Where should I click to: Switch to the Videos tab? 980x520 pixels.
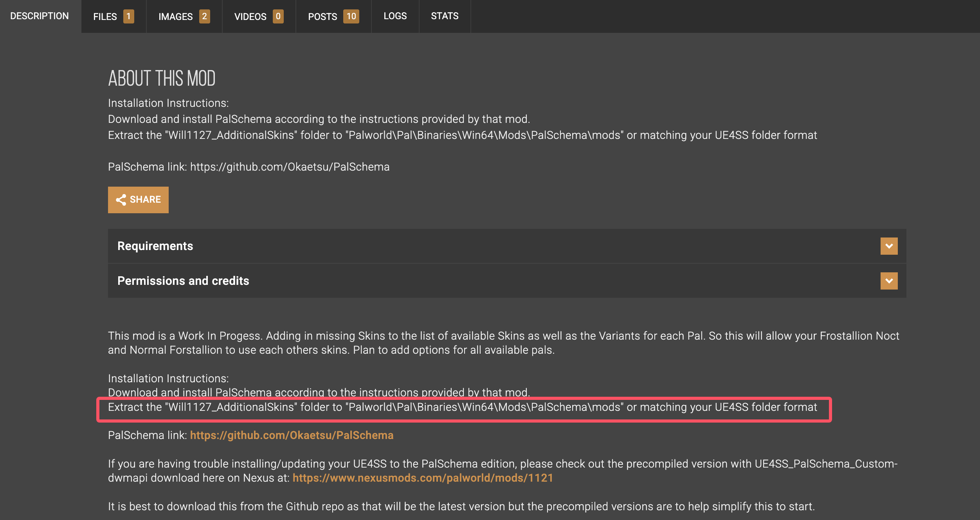(250, 16)
